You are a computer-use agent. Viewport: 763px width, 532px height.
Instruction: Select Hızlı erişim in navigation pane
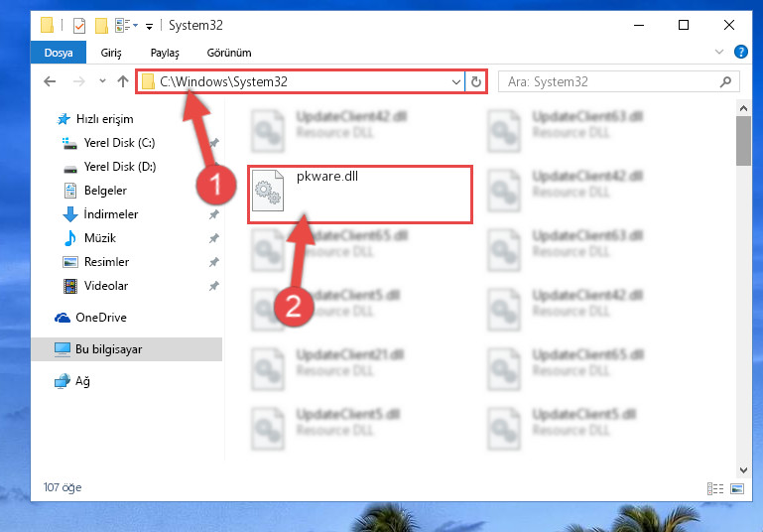coord(104,119)
